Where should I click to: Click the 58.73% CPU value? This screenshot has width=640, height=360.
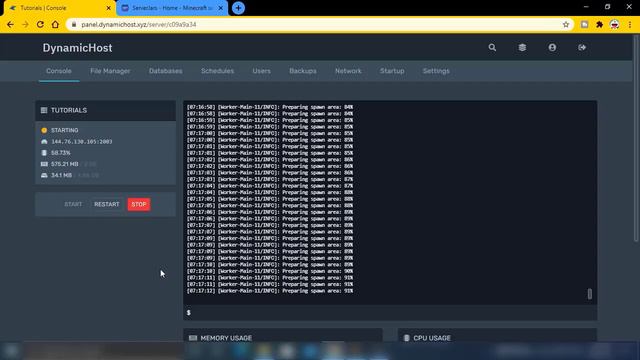[61, 153]
